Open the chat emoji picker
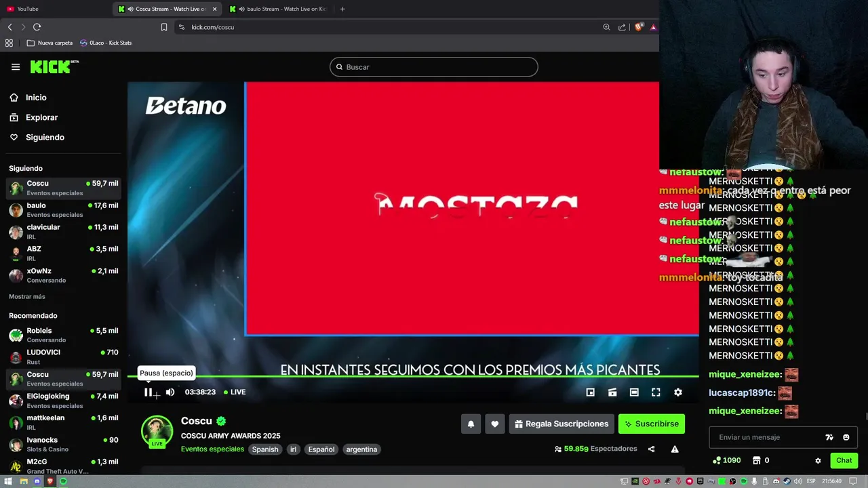Image resolution: width=868 pixels, height=488 pixels. coord(846,437)
